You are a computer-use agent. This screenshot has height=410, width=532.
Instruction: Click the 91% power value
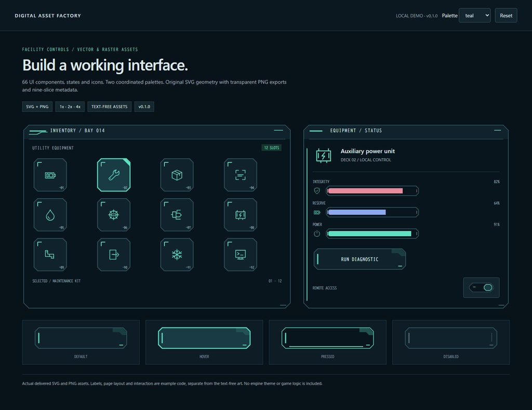pos(497,225)
